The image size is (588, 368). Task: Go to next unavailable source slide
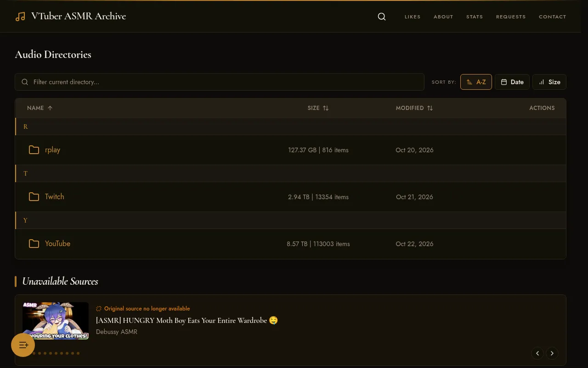tap(552, 353)
